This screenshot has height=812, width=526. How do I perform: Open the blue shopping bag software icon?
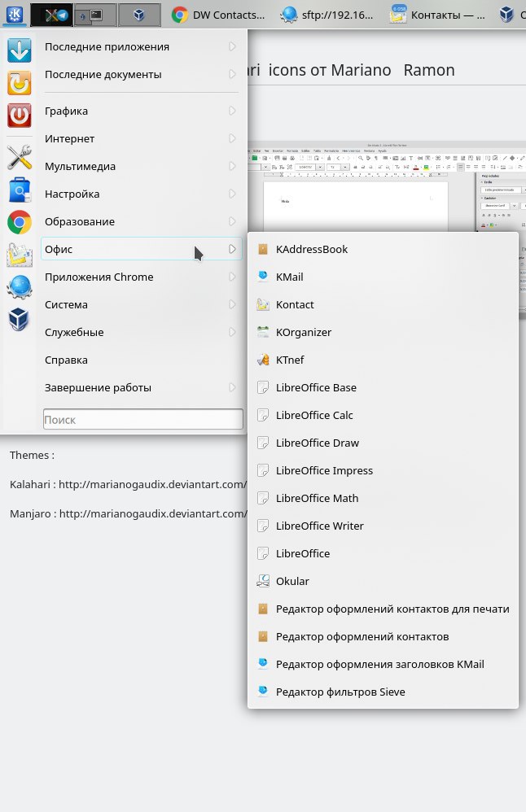[20, 190]
